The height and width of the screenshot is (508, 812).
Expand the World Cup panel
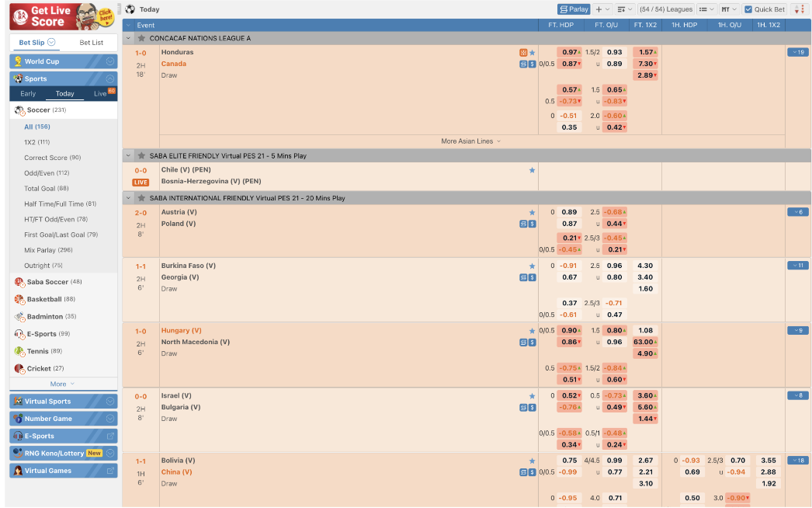coord(110,61)
